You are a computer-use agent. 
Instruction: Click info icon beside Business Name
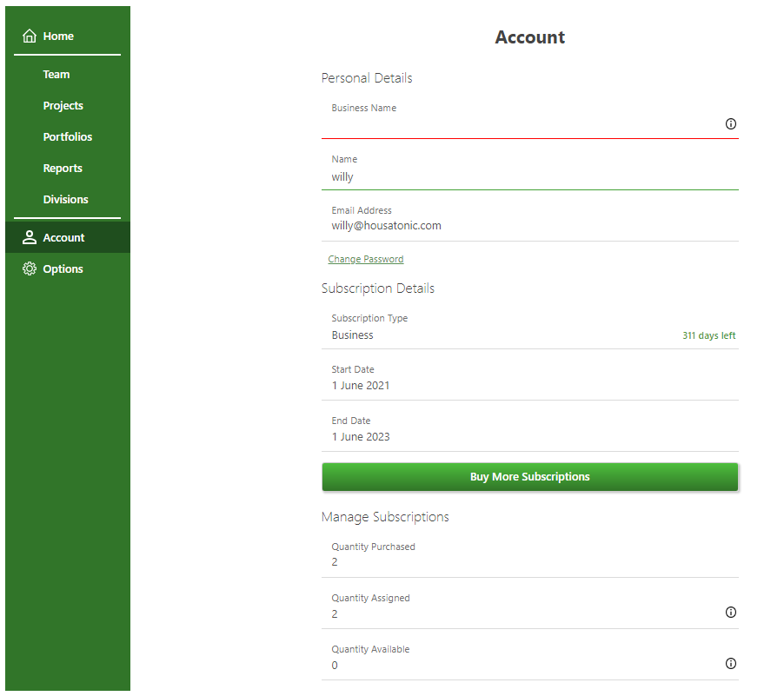pos(731,124)
